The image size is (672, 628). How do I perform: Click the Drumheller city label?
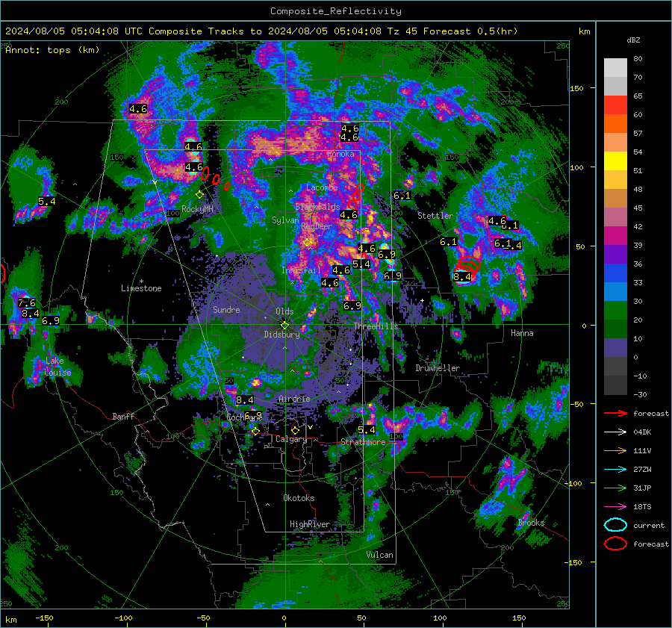[438, 368]
